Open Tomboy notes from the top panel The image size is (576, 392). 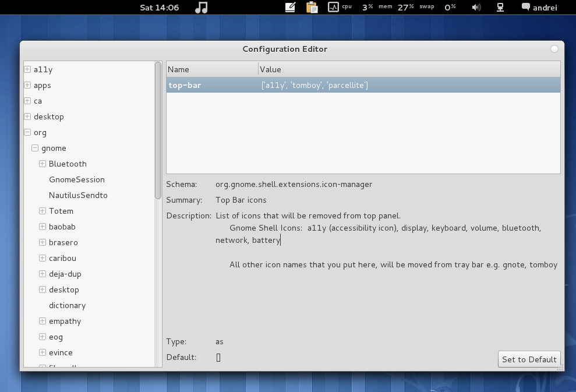coord(289,7)
